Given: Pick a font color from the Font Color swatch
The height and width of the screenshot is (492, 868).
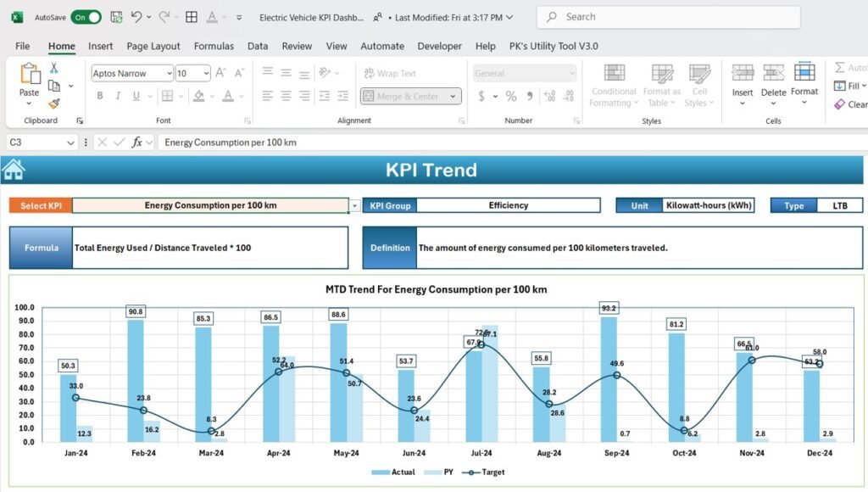Looking at the screenshot, I should pyautogui.click(x=229, y=96).
